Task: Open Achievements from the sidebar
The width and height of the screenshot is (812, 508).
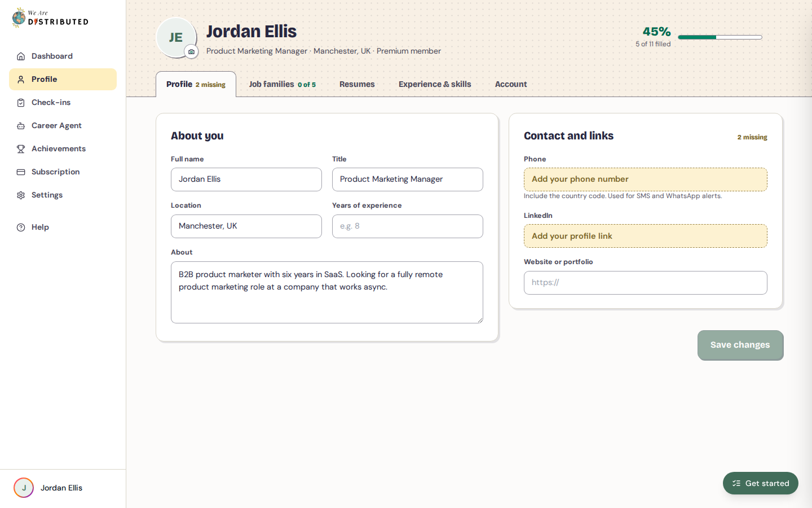Action: point(63,149)
